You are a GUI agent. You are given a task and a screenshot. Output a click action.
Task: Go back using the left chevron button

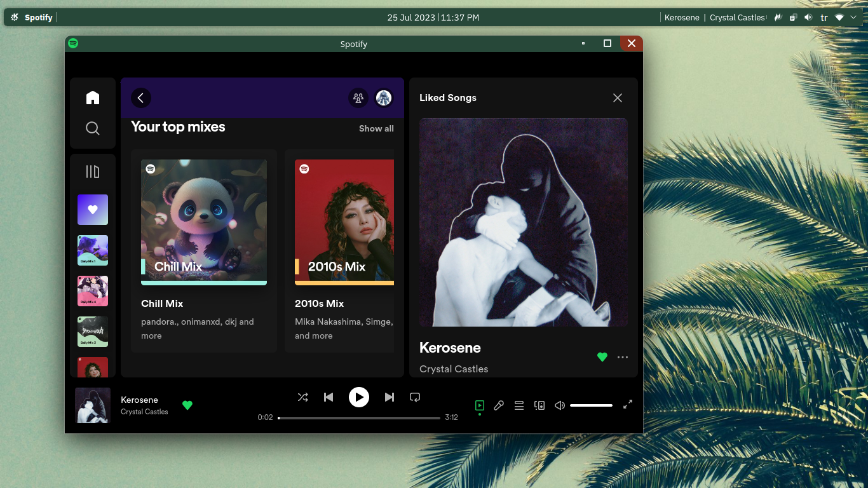point(141,98)
